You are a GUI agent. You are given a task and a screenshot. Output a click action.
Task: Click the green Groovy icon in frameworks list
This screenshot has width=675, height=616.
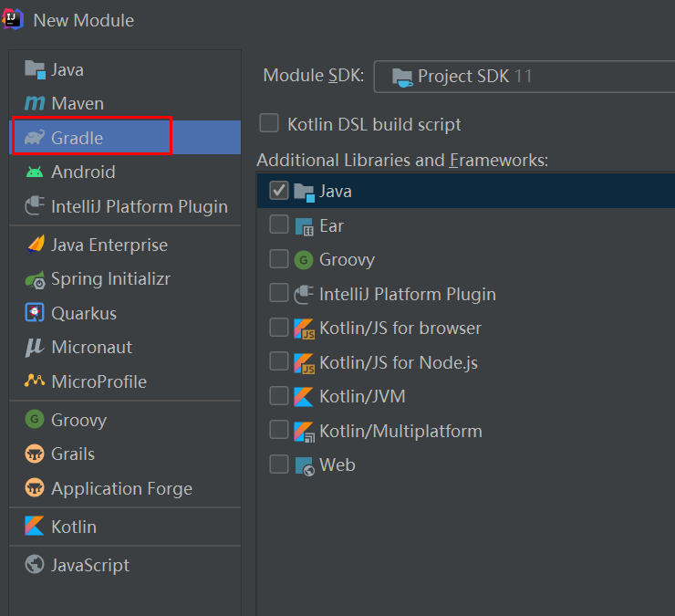(x=304, y=260)
